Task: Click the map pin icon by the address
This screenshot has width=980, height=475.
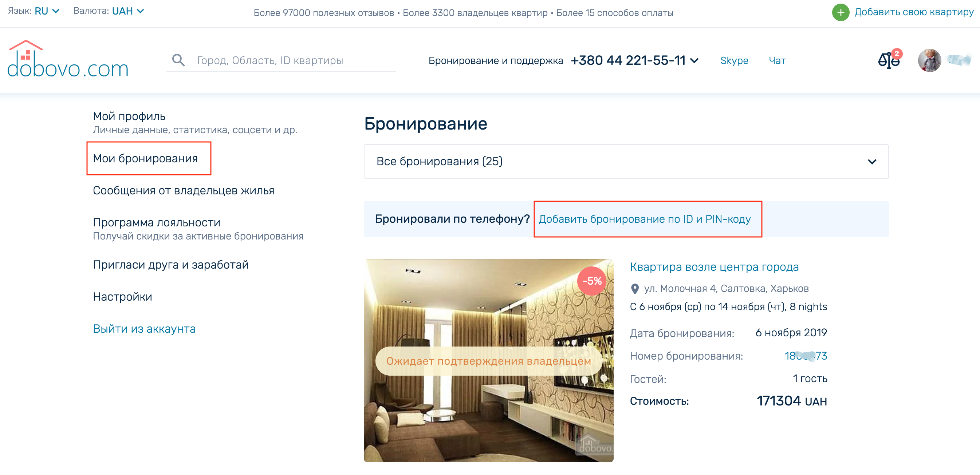Action: click(x=634, y=289)
